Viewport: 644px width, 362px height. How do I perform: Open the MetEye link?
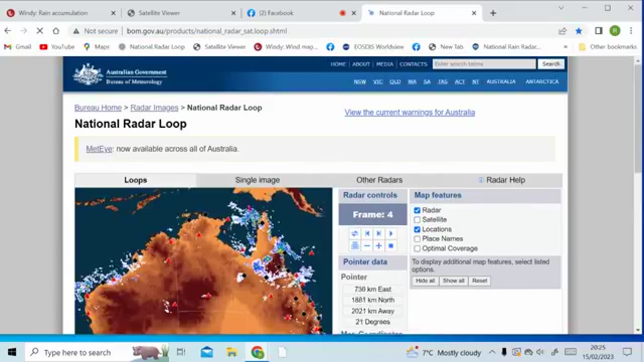99,149
